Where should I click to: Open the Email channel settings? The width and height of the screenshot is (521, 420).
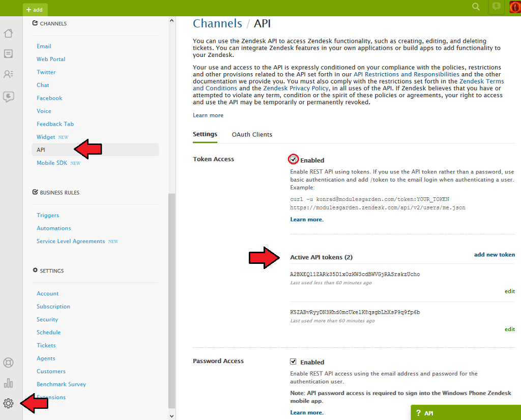(44, 46)
